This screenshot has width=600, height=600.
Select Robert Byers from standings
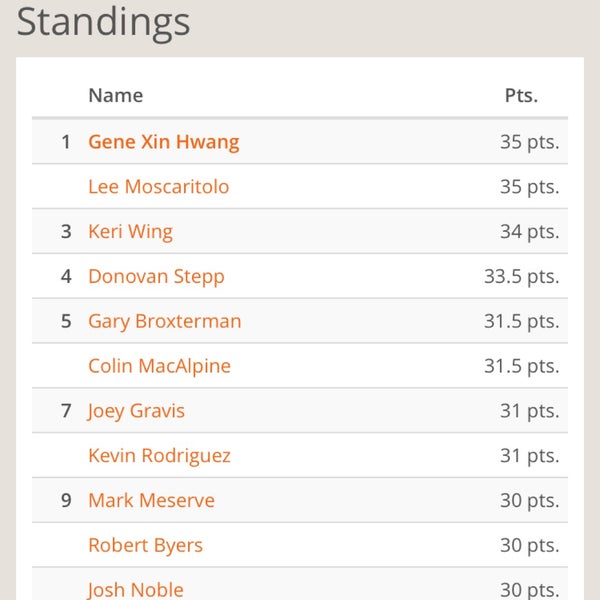145,546
